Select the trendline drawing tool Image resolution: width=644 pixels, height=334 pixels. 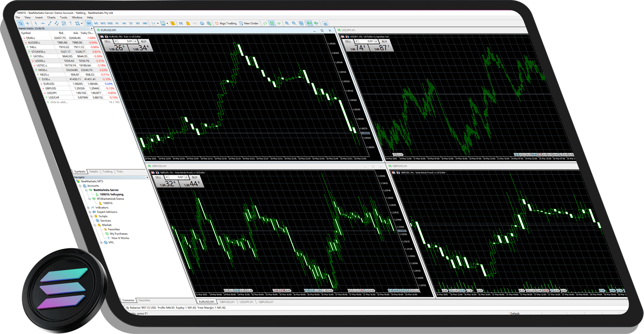[50, 23]
